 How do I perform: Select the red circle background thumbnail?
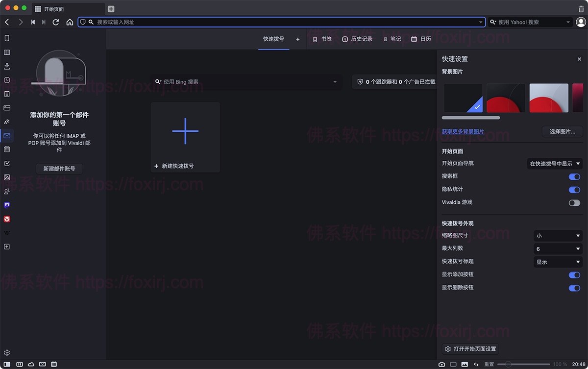505,98
